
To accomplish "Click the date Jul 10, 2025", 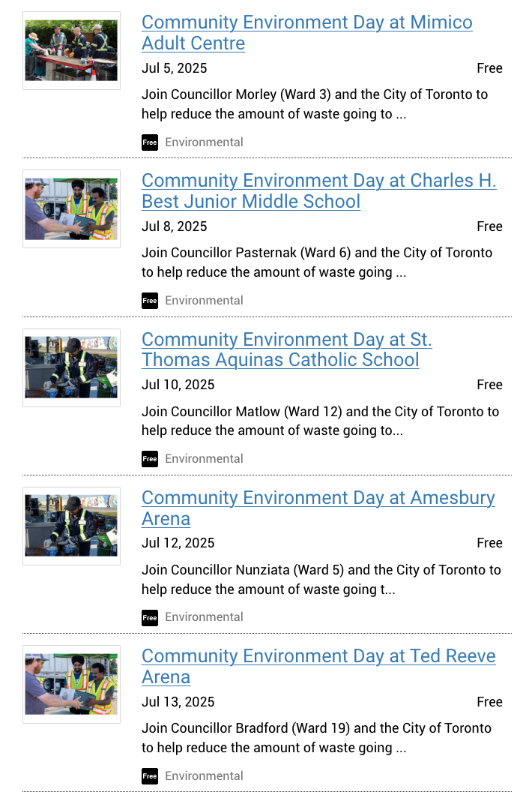I will [178, 385].
